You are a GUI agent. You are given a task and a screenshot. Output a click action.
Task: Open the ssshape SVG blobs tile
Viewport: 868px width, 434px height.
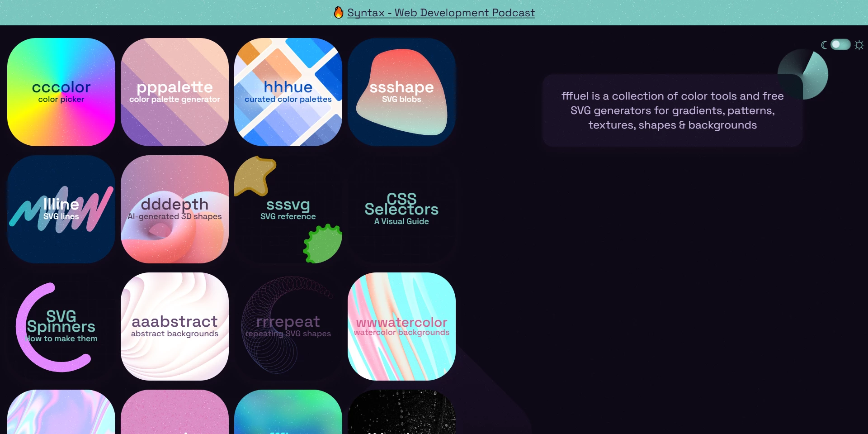(401, 92)
